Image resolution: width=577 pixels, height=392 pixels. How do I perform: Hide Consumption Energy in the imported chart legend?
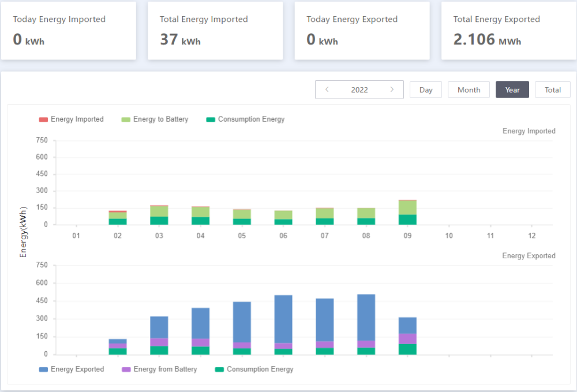(x=245, y=119)
